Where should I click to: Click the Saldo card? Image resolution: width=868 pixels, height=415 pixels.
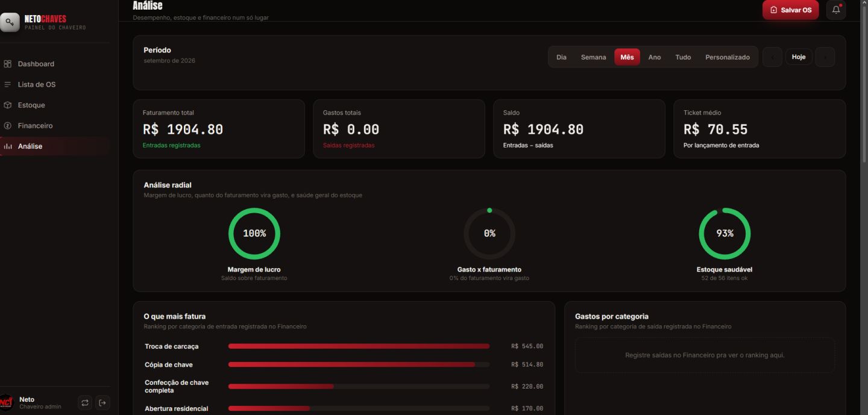579,129
